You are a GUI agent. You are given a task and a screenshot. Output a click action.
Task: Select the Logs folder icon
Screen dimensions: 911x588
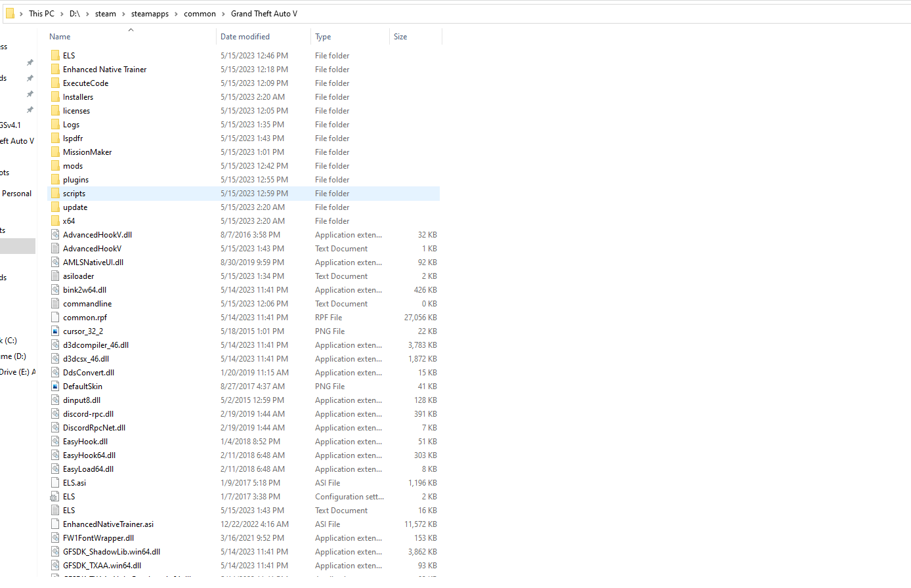click(x=55, y=125)
